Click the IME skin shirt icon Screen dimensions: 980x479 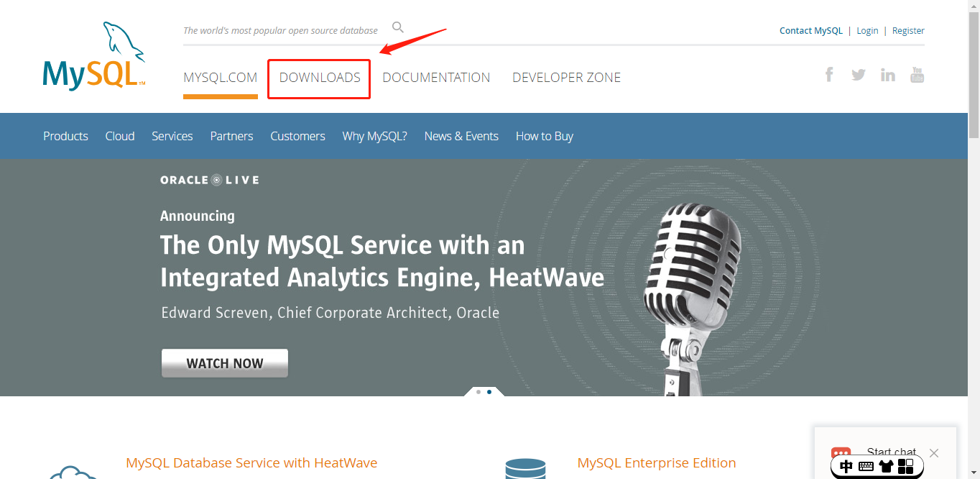click(x=886, y=467)
